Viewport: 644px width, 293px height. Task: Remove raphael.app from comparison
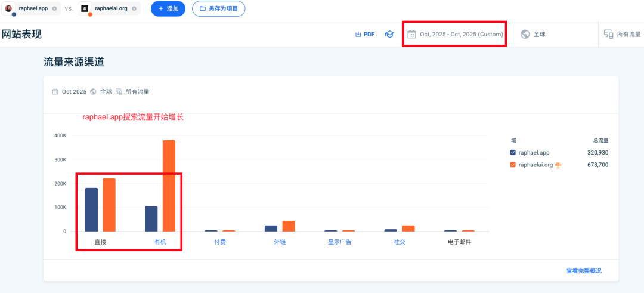[54, 8]
